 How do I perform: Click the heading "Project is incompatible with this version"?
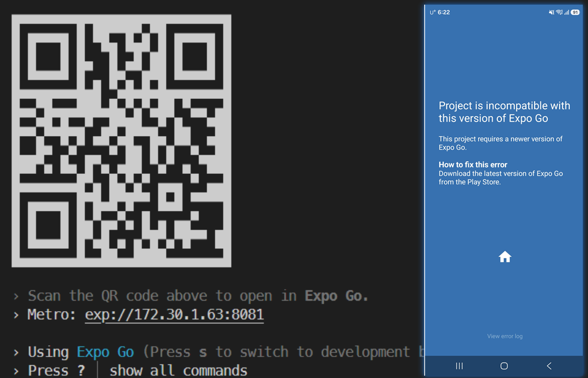(x=504, y=112)
